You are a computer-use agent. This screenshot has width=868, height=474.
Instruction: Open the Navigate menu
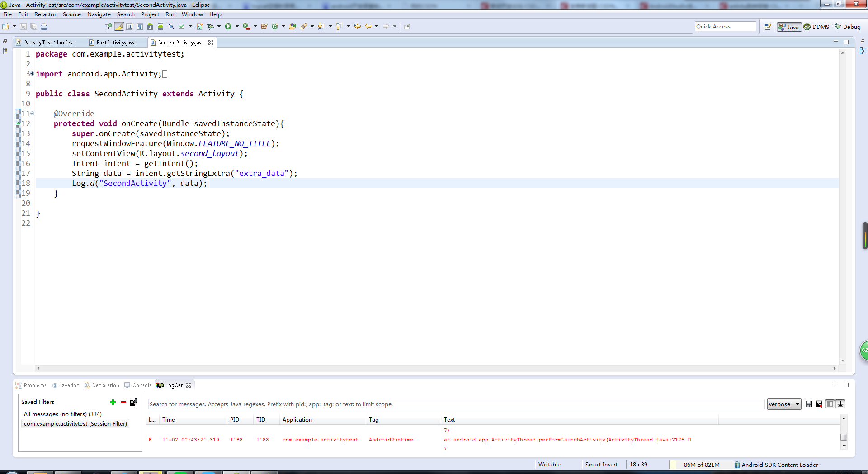[99, 14]
